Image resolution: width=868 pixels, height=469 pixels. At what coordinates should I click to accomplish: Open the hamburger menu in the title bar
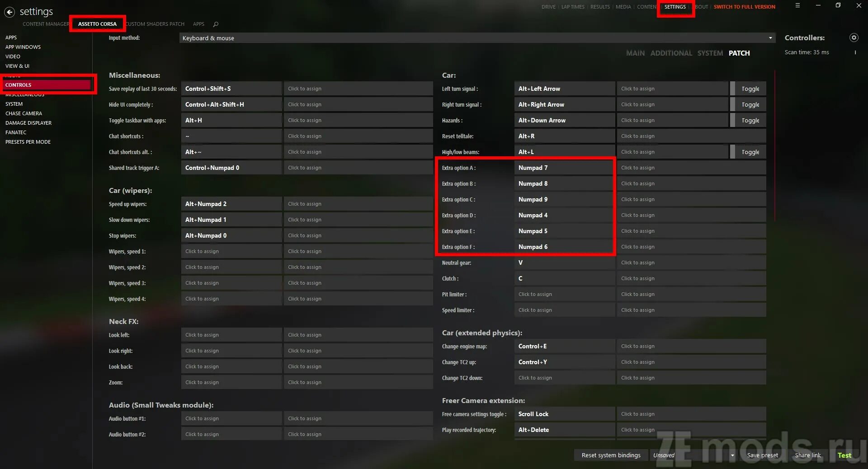[x=797, y=5]
